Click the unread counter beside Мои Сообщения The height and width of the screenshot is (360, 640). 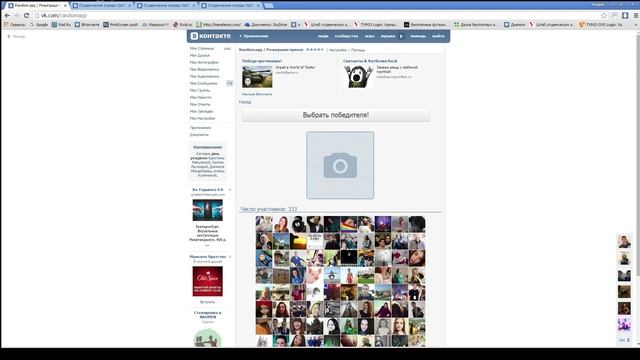point(229,83)
